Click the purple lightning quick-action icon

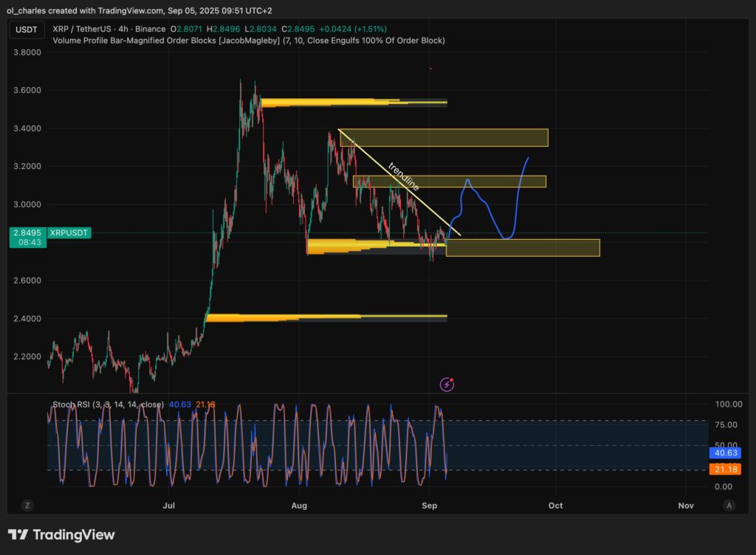pyautogui.click(x=448, y=384)
